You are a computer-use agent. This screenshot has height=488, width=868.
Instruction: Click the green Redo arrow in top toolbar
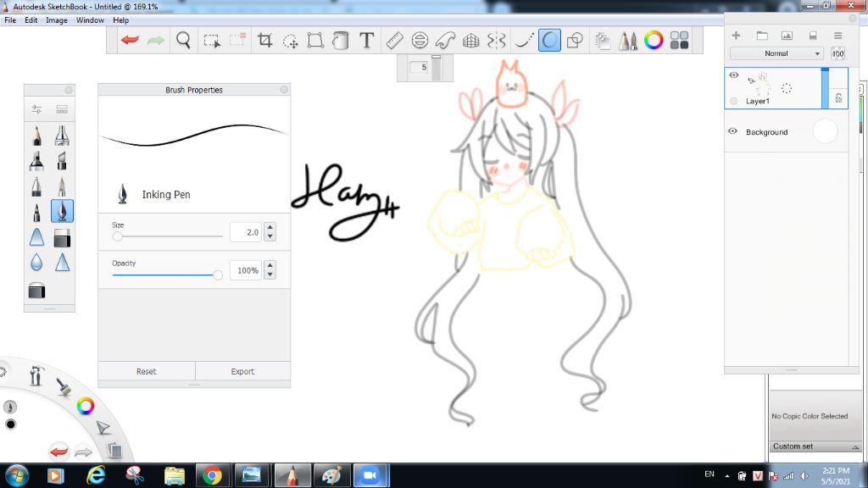click(156, 40)
